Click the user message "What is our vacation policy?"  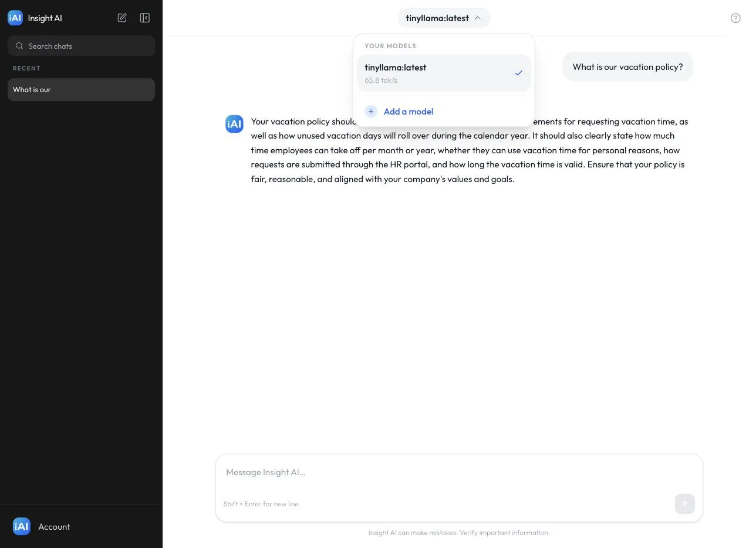point(627,66)
